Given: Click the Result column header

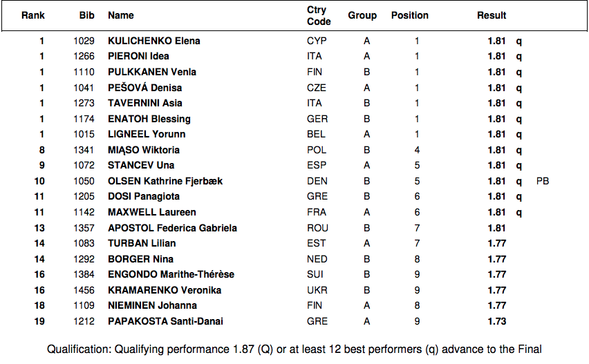Looking at the screenshot, I should coord(492,15).
